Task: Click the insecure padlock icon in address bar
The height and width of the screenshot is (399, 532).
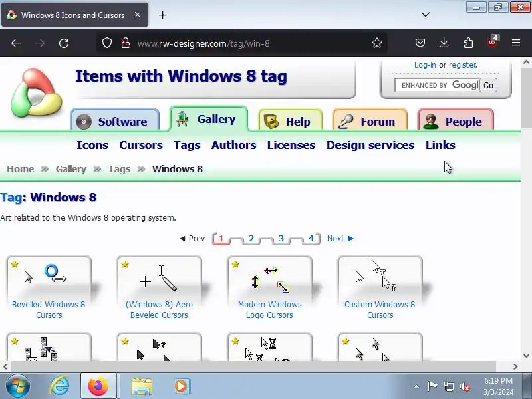Action: [126, 43]
